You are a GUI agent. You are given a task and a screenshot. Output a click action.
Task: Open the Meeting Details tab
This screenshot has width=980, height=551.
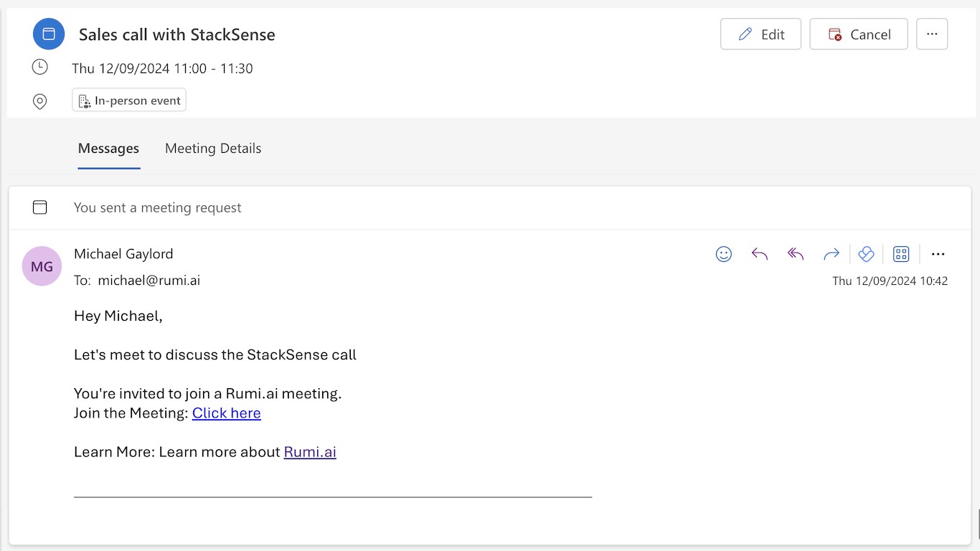click(213, 149)
